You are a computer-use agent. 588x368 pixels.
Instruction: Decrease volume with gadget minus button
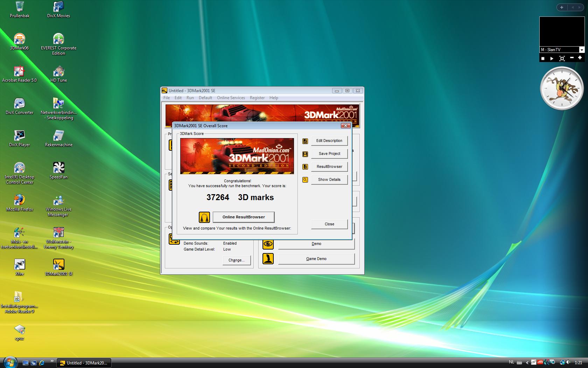pos(572,58)
